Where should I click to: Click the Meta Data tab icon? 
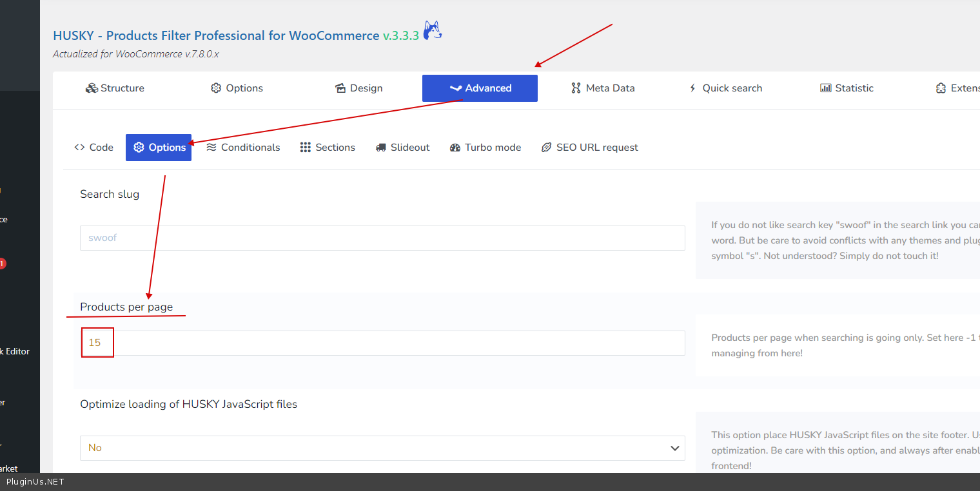click(x=576, y=88)
